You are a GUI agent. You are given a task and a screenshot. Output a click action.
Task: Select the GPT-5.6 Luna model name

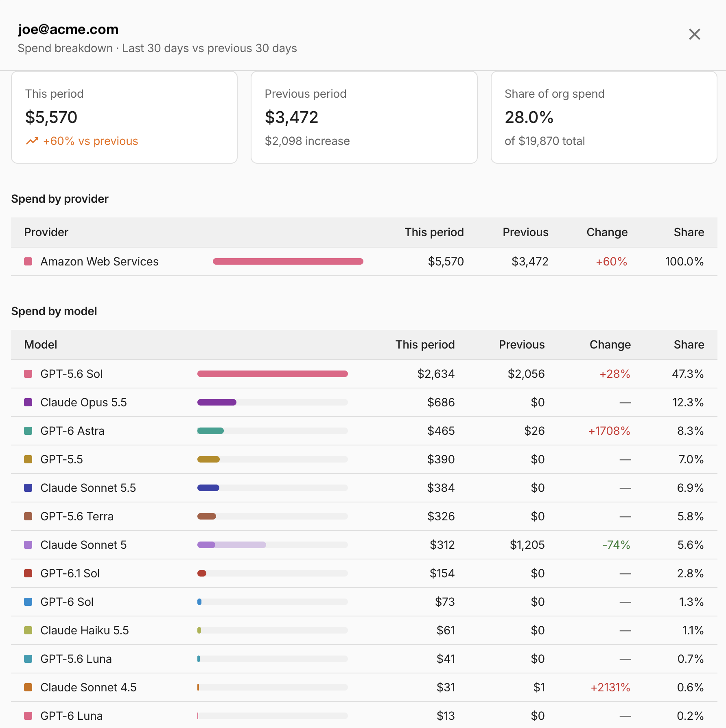tap(76, 659)
